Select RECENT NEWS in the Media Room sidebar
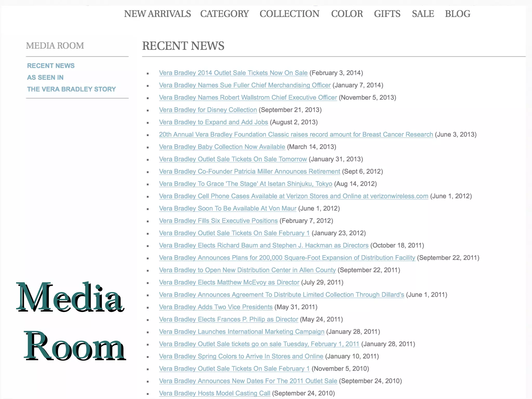The width and height of the screenshot is (532, 399). (x=51, y=66)
